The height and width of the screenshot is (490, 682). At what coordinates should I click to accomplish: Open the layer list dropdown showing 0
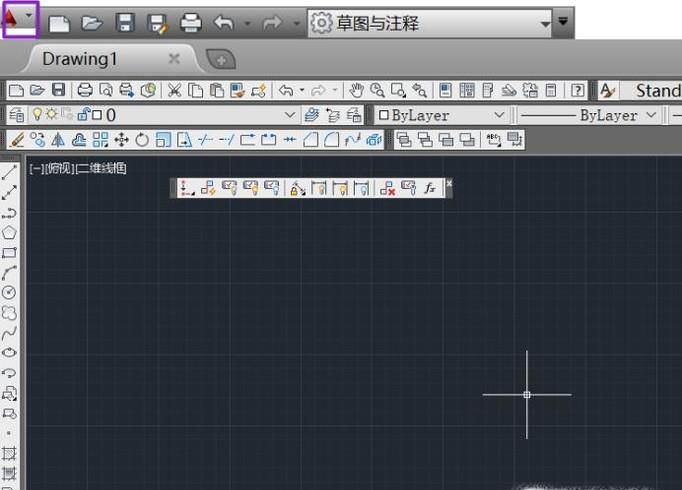290,115
